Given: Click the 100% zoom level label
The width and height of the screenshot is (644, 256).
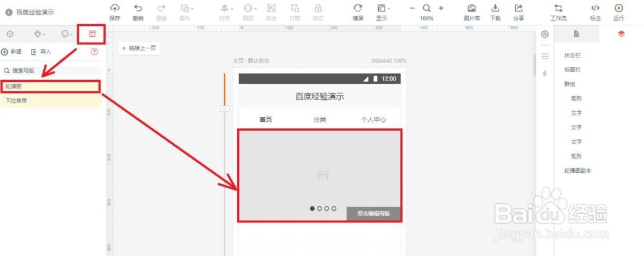Looking at the screenshot, I should click(x=427, y=18).
